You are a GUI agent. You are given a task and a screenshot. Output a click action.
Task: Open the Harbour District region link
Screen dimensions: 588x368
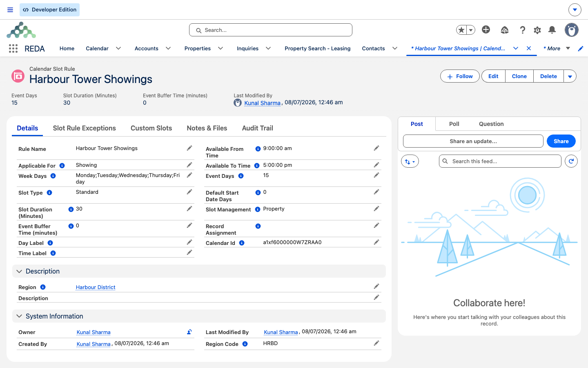point(96,287)
